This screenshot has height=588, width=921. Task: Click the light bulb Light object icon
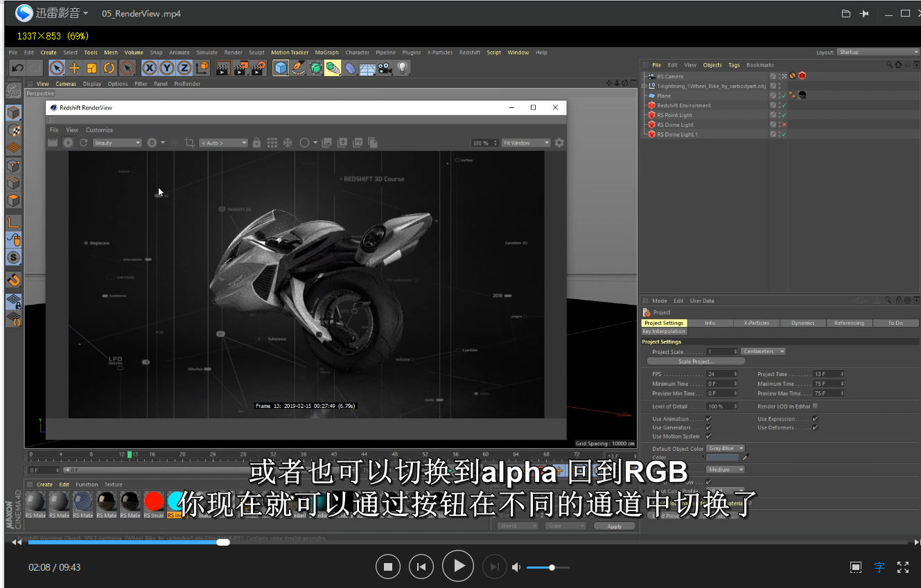(403, 68)
